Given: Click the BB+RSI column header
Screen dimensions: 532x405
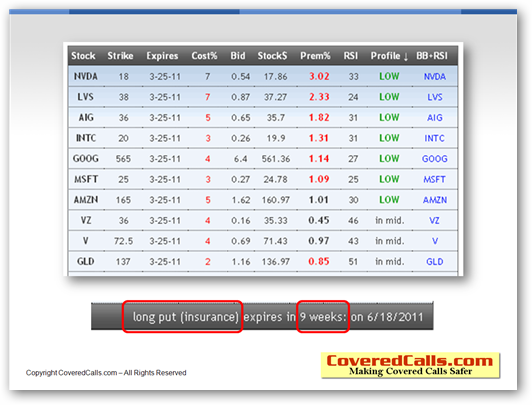Looking at the screenshot, I should (432, 56).
